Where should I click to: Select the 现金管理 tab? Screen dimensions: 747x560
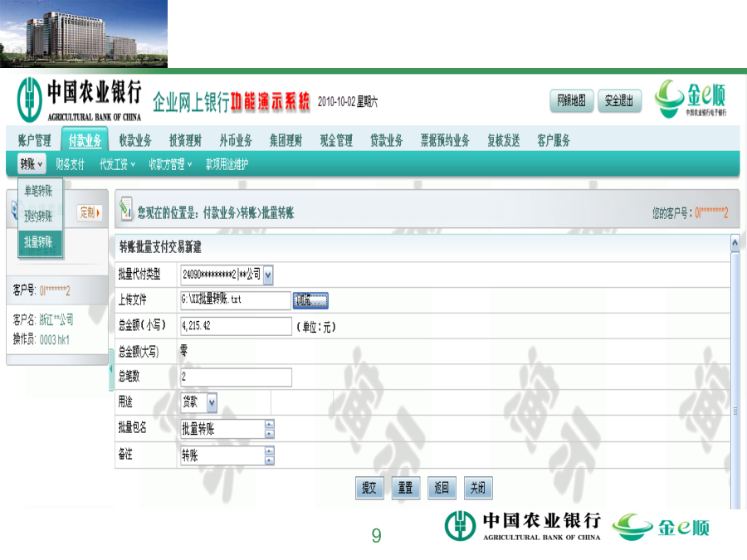[336, 140]
